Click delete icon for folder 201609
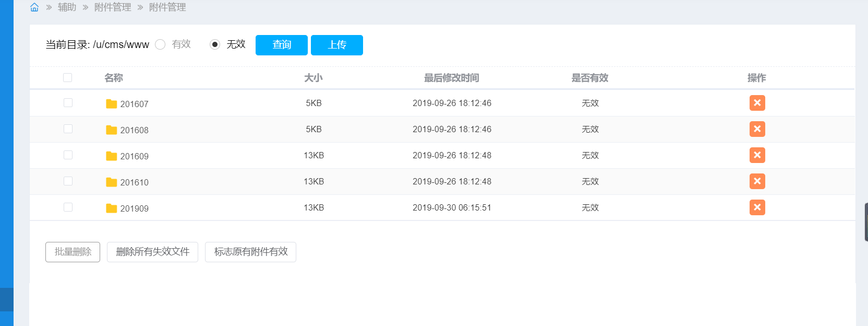 point(757,155)
